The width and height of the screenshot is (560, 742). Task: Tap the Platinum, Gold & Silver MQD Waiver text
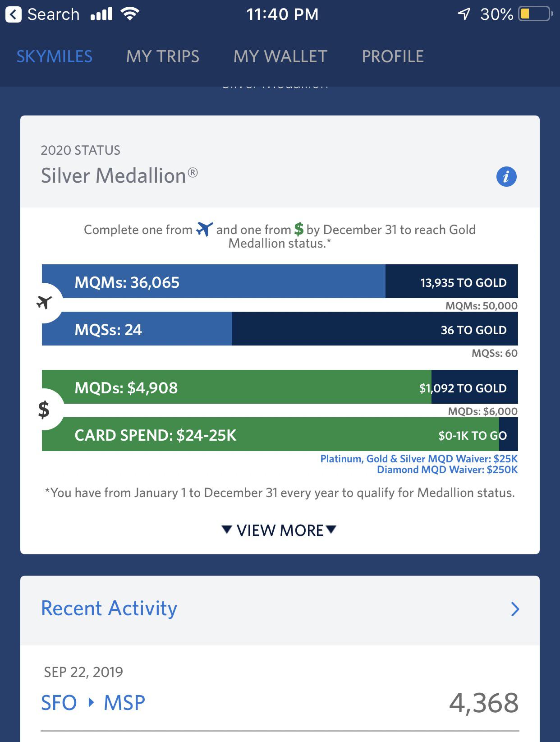click(x=418, y=459)
